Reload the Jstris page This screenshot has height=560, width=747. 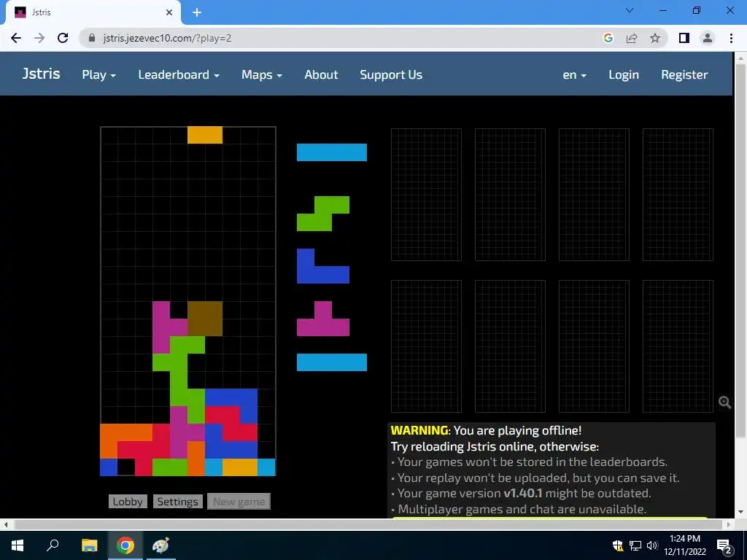pyautogui.click(x=63, y=38)
